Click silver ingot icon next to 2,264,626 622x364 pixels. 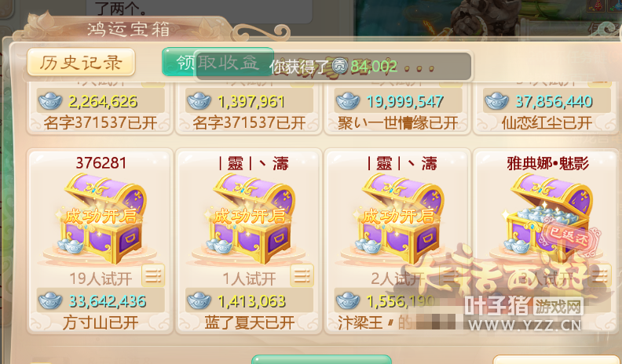(50, 101)
